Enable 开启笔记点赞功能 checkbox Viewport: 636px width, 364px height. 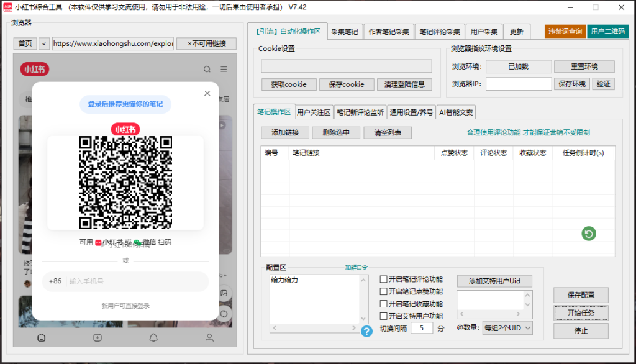coord(383,291)
